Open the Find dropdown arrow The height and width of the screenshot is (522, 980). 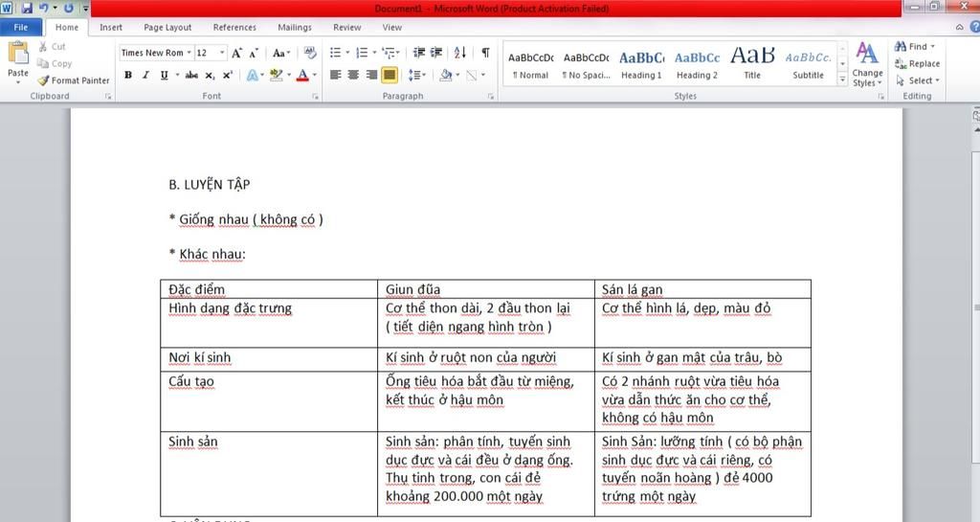tap(932, 46)
